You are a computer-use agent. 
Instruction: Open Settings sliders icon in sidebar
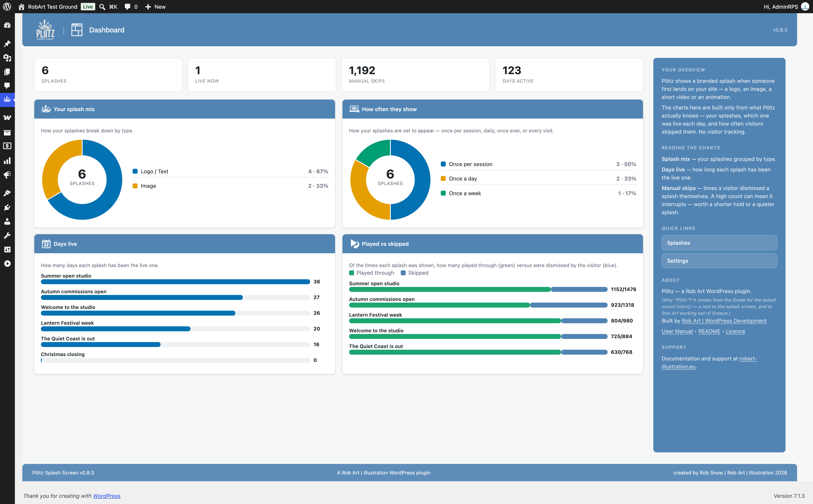tap(7, 249)
